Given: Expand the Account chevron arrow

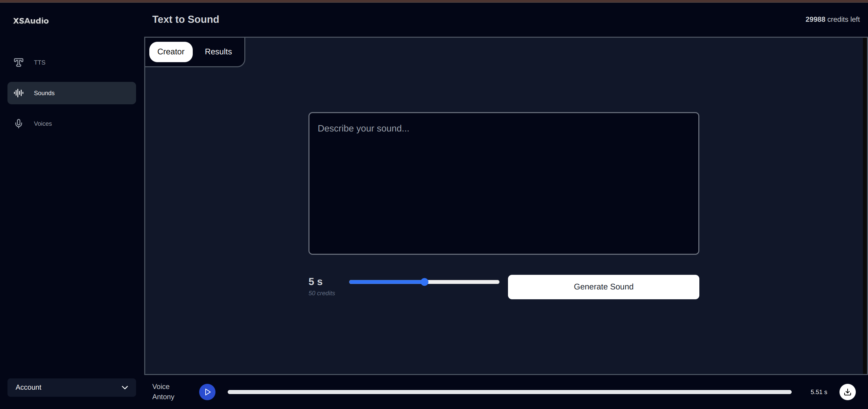Looking at the screenshot, I should pos(125,388).
